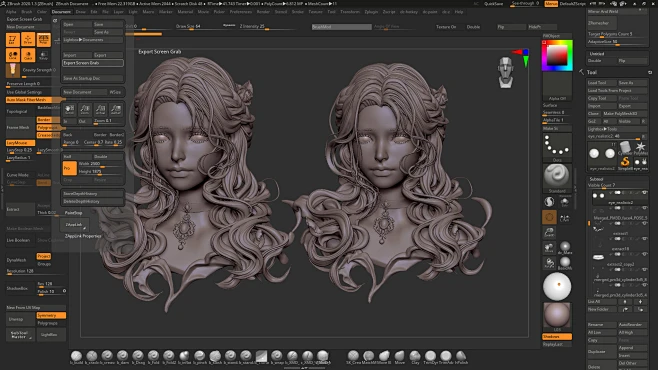Open the Brush menu
Viewport: 658px width, 370px height.
click(x=26, y=12)
